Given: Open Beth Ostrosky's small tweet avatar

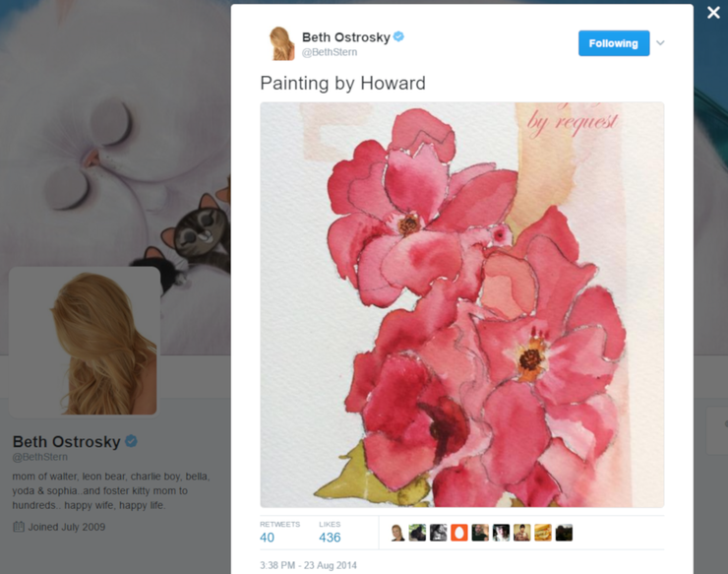Looking at the screenshot, I should [x=281, y=43].
